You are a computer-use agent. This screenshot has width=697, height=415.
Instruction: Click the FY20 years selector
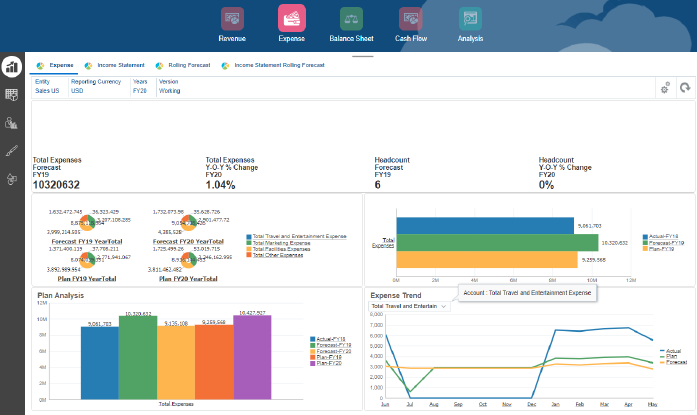click(x=139, y=89)
